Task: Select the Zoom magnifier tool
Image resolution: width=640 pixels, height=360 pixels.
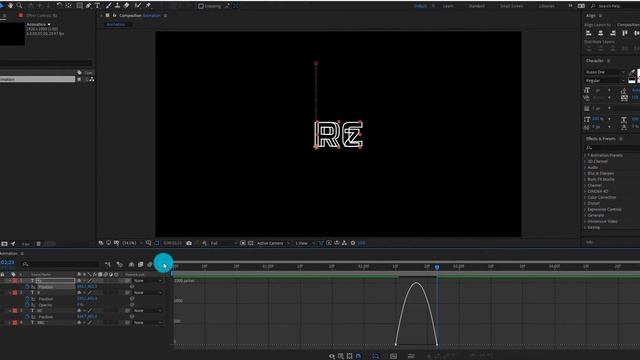Action: [19, 6]
